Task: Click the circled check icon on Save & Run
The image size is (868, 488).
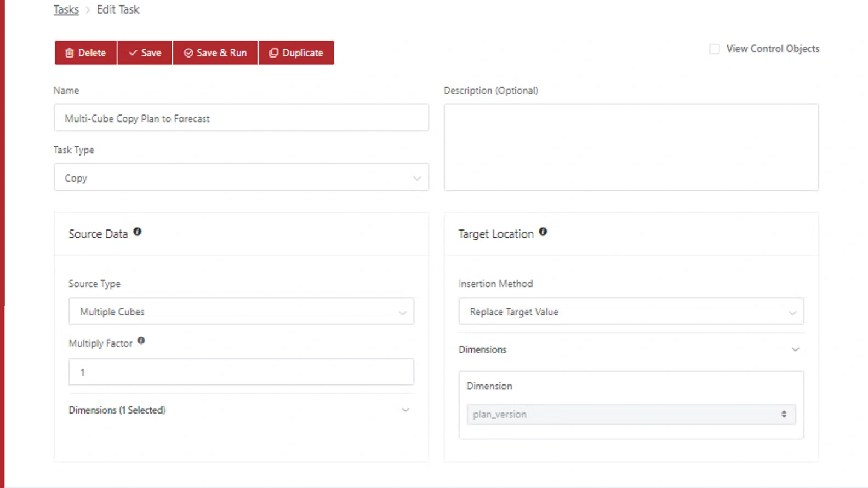Action: 189,53
